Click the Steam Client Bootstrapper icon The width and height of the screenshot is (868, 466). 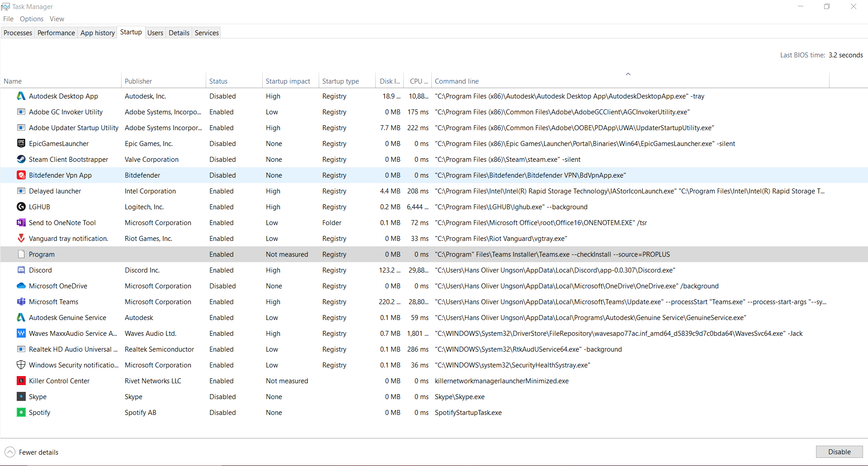coord(21,160)
